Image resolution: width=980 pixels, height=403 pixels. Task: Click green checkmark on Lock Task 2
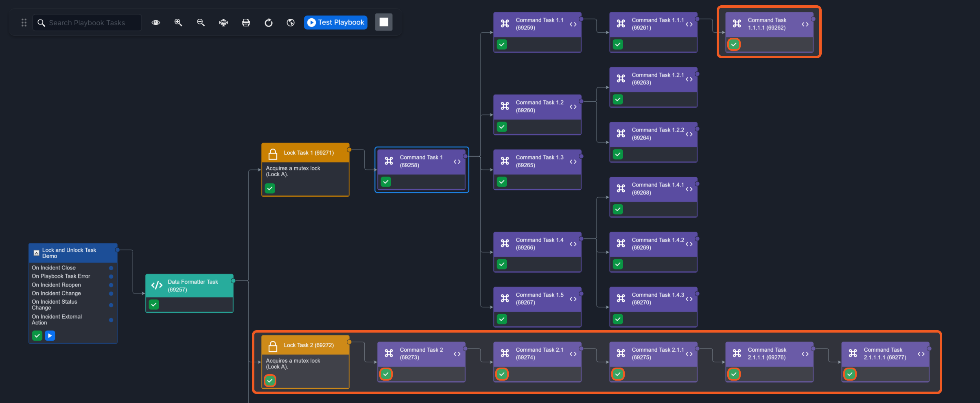click(270, 381)
